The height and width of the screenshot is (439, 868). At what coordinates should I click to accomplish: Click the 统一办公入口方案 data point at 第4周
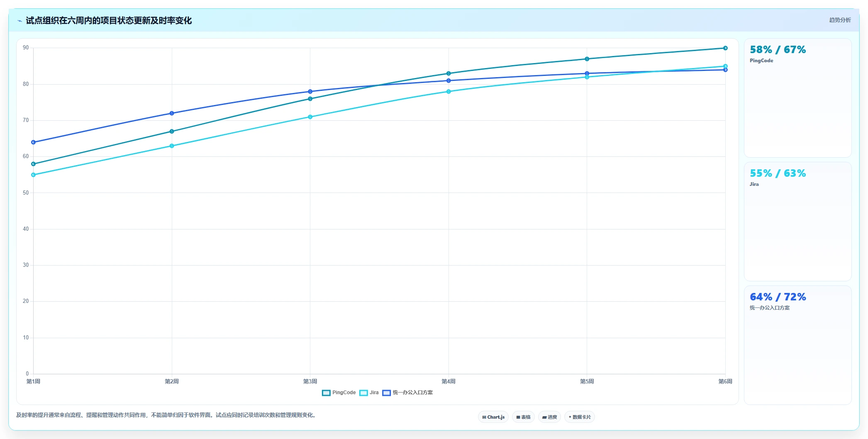(449, 80)
